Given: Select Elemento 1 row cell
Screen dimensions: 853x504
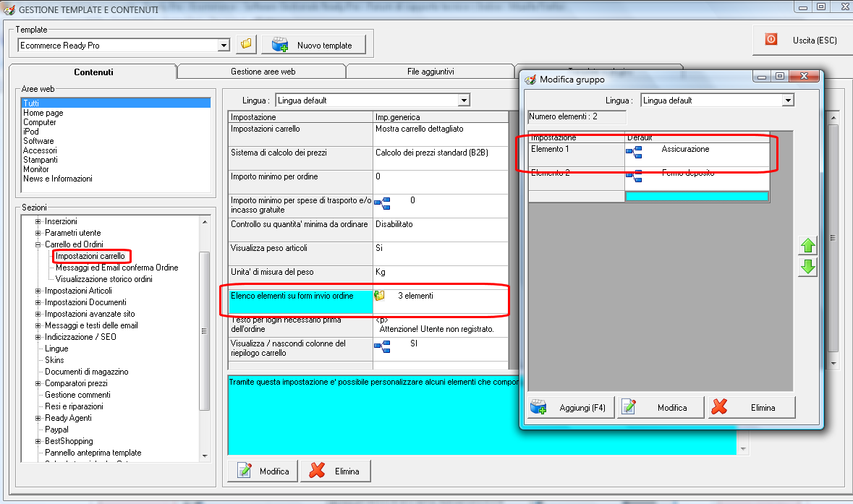Looking at the screenshot, I should [577, 155].
